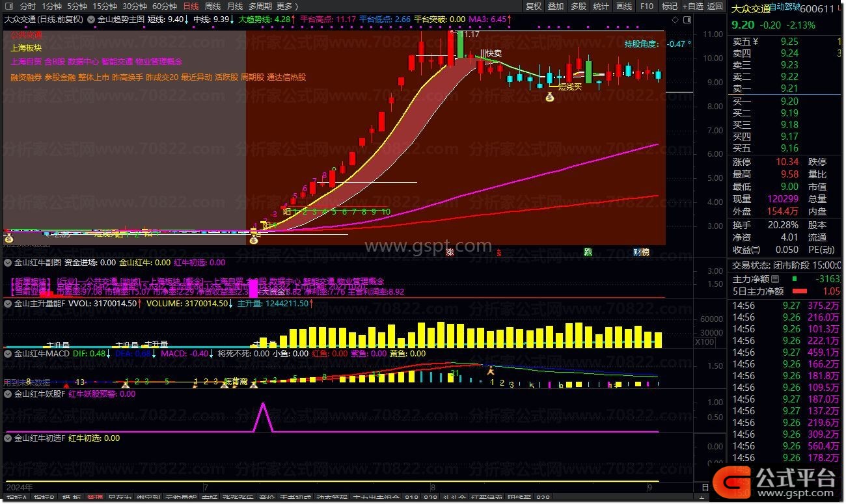Click the red 涨 marker below the chart
Viewport: 846px width, 504px height.
pyautogui.click(x=449, y=252)
